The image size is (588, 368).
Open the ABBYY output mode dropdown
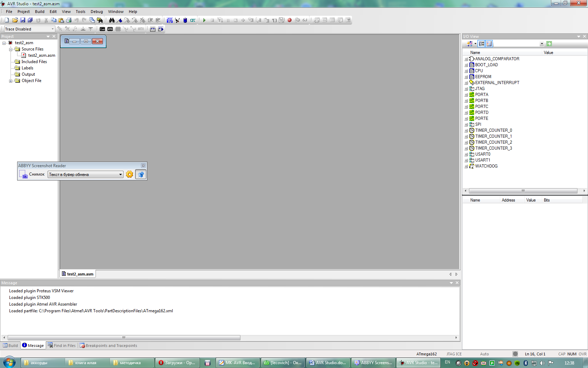(120, 175)
